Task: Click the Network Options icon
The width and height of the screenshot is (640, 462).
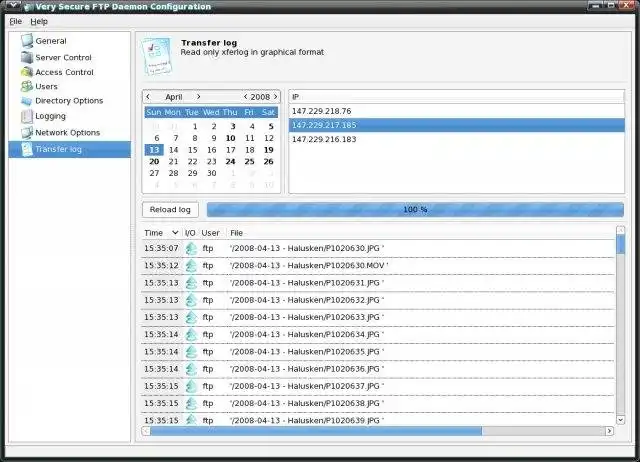Action: 27,132
